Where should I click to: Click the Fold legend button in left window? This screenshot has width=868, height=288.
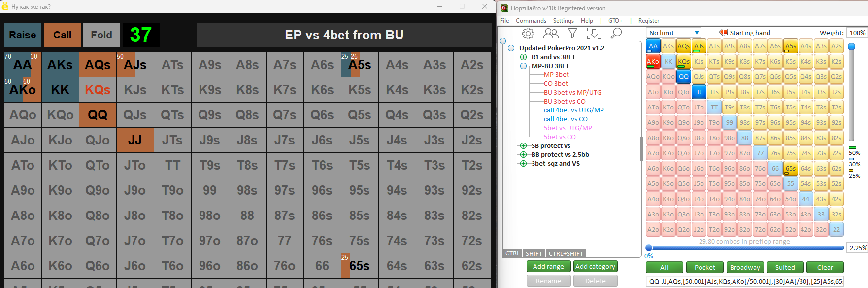(x=101, y=35)
